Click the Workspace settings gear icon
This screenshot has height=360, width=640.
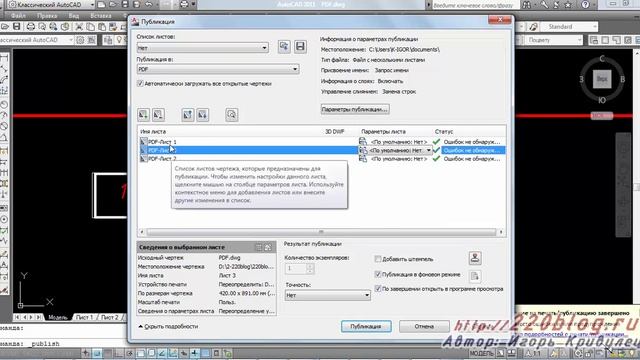[x=80, y=40]
